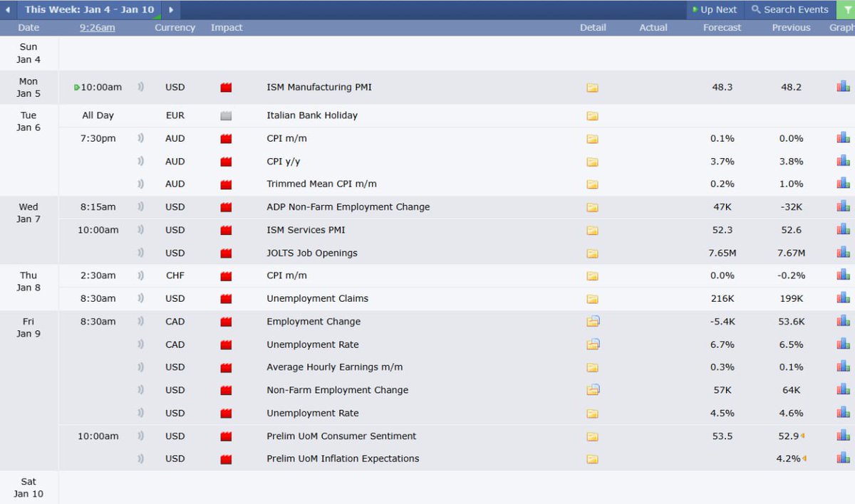This screenshot has width=855, height=504.
Task: Open graph for AUD CPI m/m
Action: pos(843,138)
